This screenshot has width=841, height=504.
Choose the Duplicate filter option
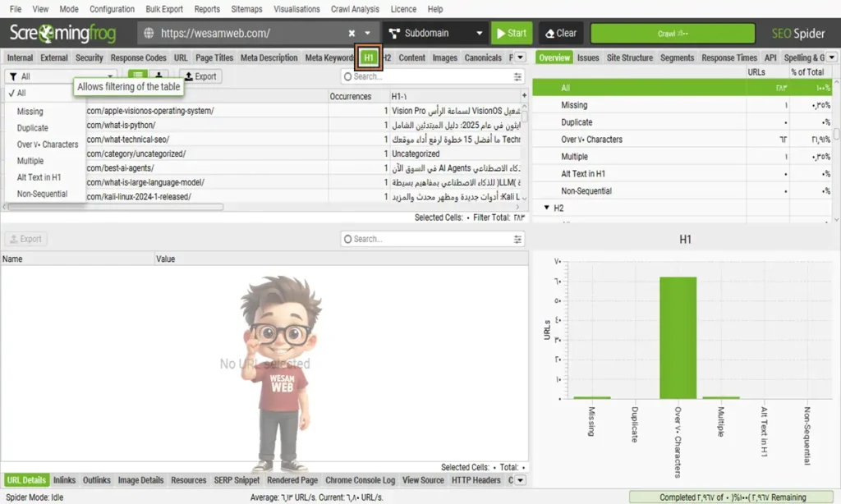pos(33,128)
